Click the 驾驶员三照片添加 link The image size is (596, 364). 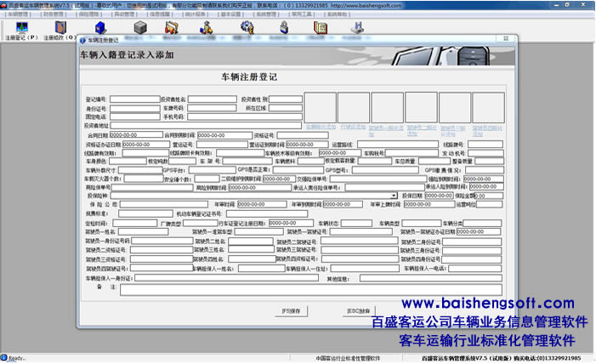pyautogui.click(x=453, y=131)
